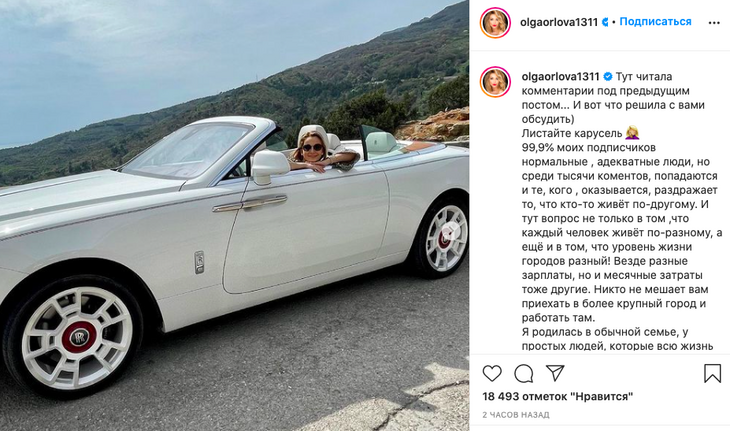Open the post via 2 часов назад timestamp
Viewport: 730px width, 431px height.
click(515, 415)
